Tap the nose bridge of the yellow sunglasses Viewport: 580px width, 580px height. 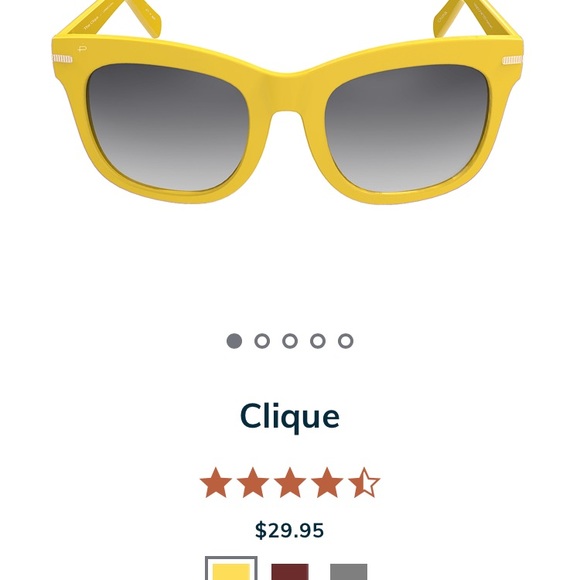click(x=290, y=91)
